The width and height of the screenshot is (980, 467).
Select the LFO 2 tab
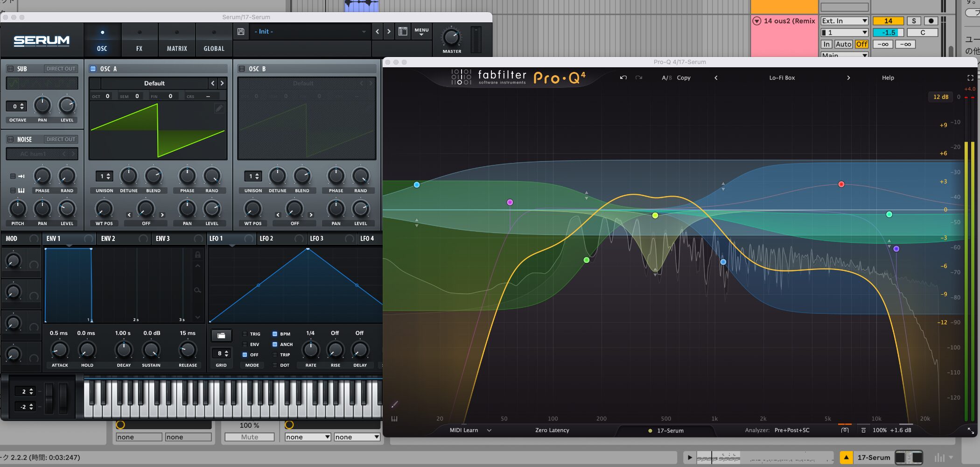pyautogui.click(x=281, y=239)
